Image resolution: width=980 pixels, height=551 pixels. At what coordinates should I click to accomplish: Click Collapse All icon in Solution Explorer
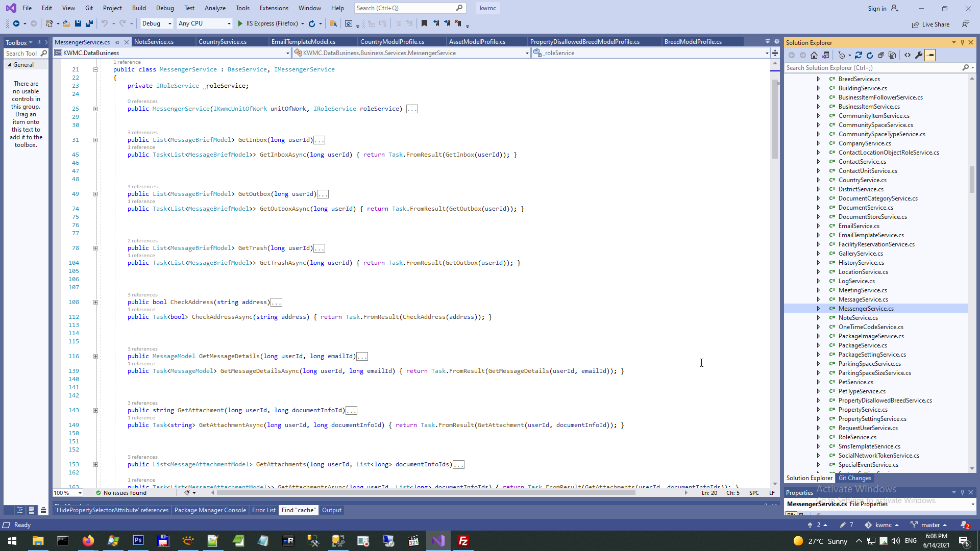(x=881, y=55)
